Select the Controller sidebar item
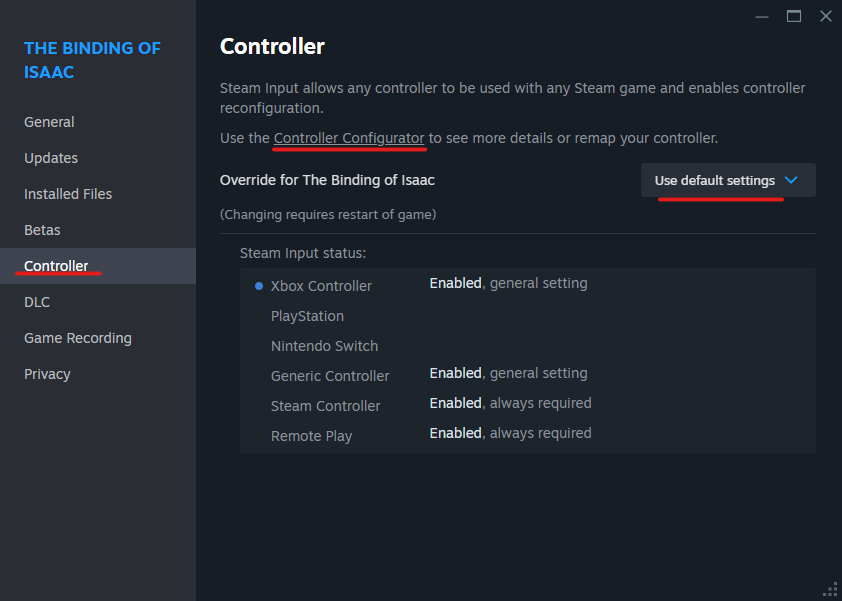Image resolution: width=842 pixels, height=601 pixels. point(56,266)
